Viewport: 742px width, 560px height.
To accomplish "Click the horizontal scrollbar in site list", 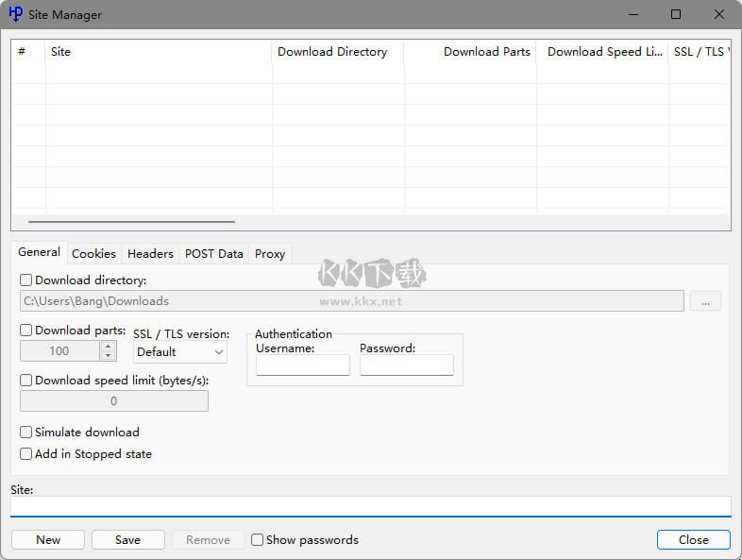I will (132, 222).
